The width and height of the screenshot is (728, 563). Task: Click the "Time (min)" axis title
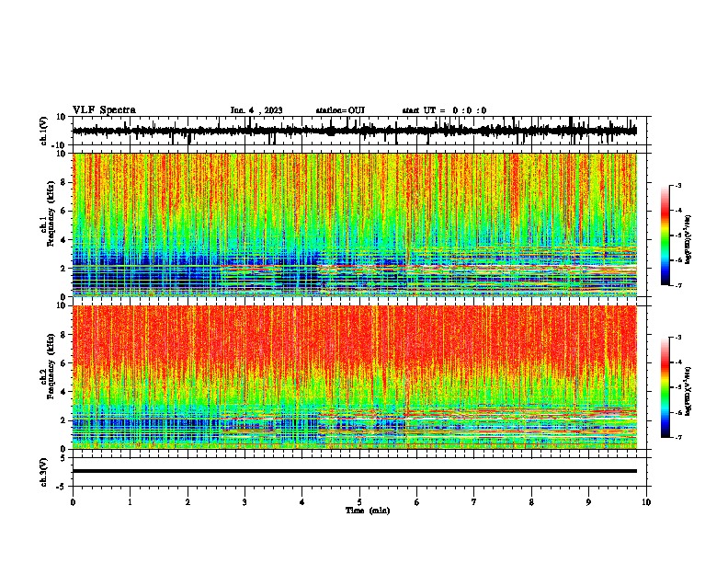[368, 511]
